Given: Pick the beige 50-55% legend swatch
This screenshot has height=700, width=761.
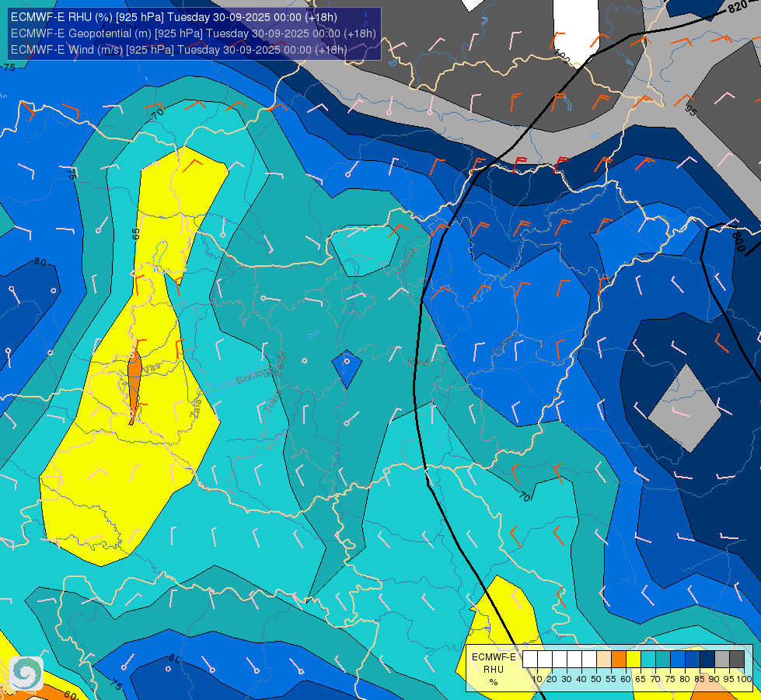Looking at the screenshot, I should [604, 660].
